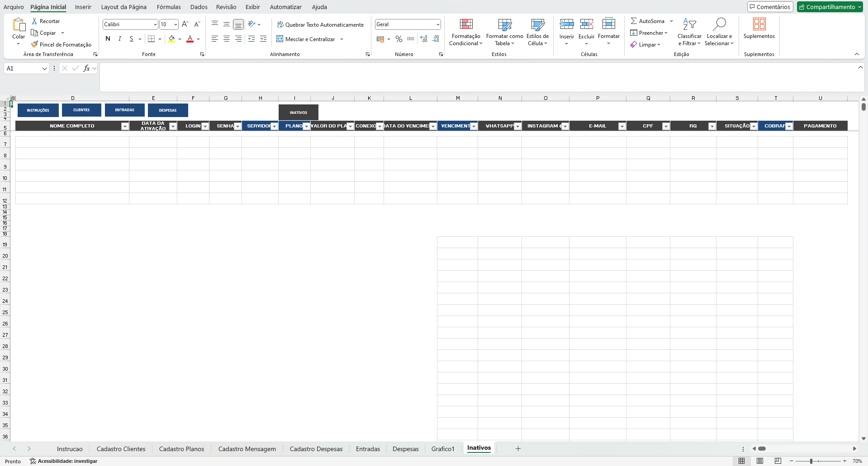
Task: Click the blue CLIENTES navigation button
Action: 81,110
